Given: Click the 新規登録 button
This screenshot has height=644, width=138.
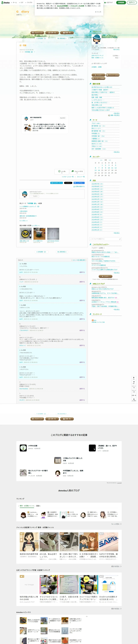Looking at the screenshot, I should [121, 2].
